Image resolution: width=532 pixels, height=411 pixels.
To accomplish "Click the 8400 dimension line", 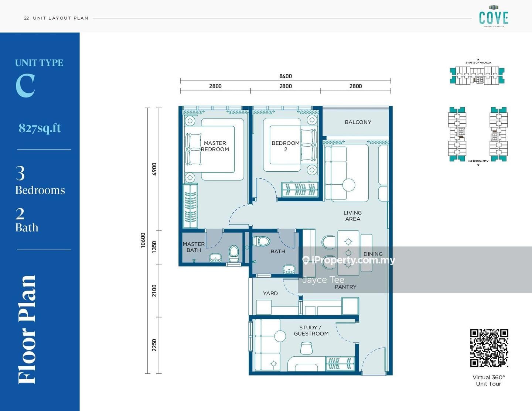I will pyautogui.click(x=284, y=76).
